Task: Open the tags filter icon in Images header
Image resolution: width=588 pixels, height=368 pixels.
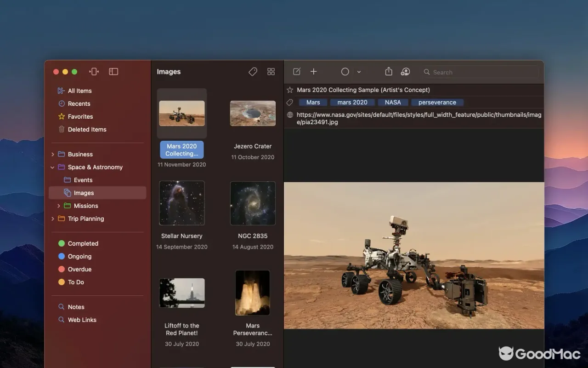Action: click(253, 72)
